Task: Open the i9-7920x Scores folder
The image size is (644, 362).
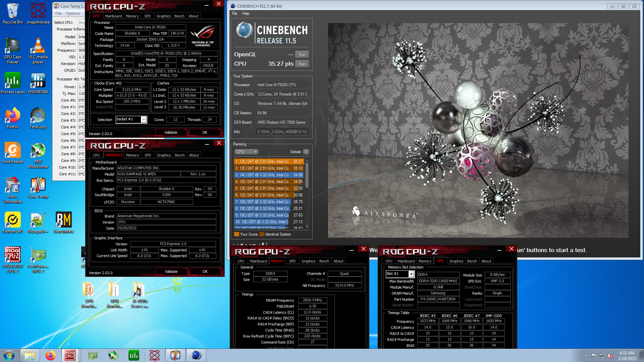Action: coord(140,295)
